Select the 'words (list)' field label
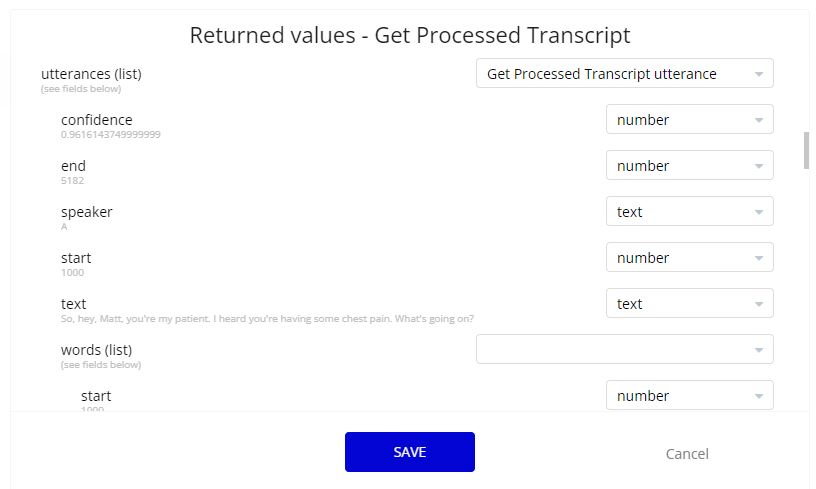816x489 pixels. (96, 350)
